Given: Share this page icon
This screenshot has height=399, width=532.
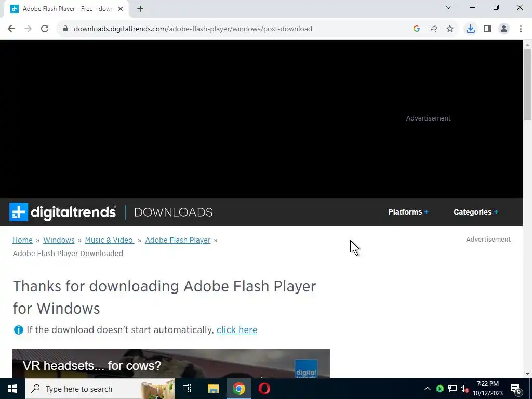Looking at the screenshot, I should [433, 29].
